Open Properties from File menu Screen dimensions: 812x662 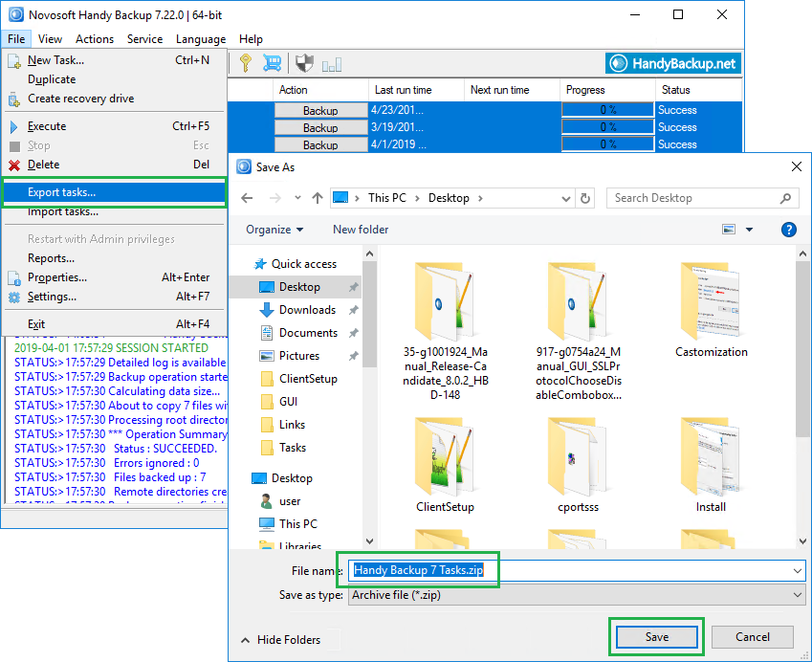click(115, 277)
